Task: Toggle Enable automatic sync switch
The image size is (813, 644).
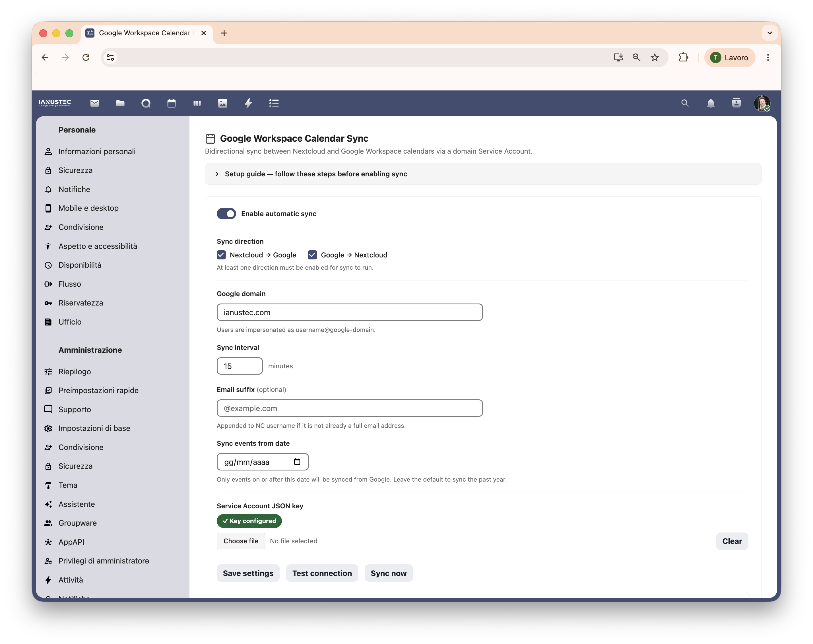Action: point(226,214)
